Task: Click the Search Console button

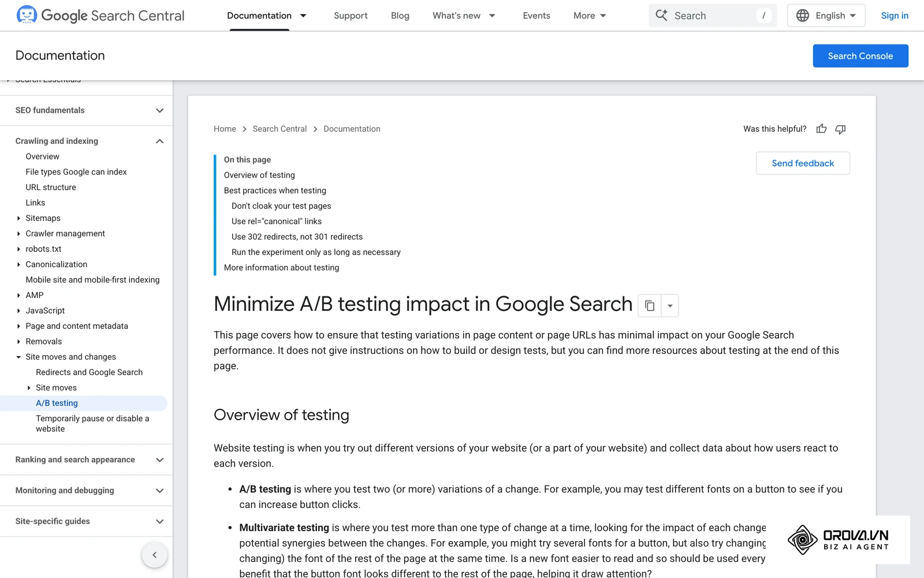Action: coord(860,56)
